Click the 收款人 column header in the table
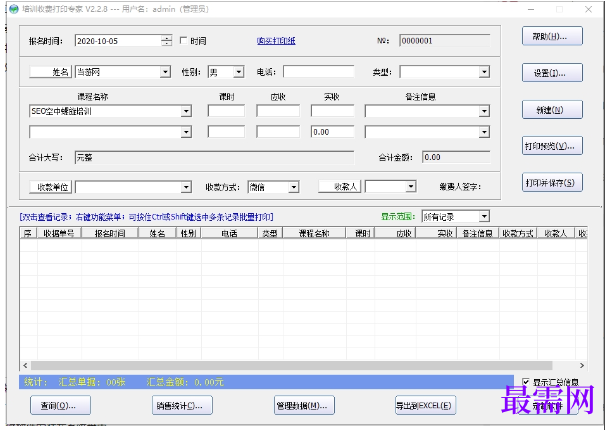Screen dimensions: 613x431 tap(555, 233)
